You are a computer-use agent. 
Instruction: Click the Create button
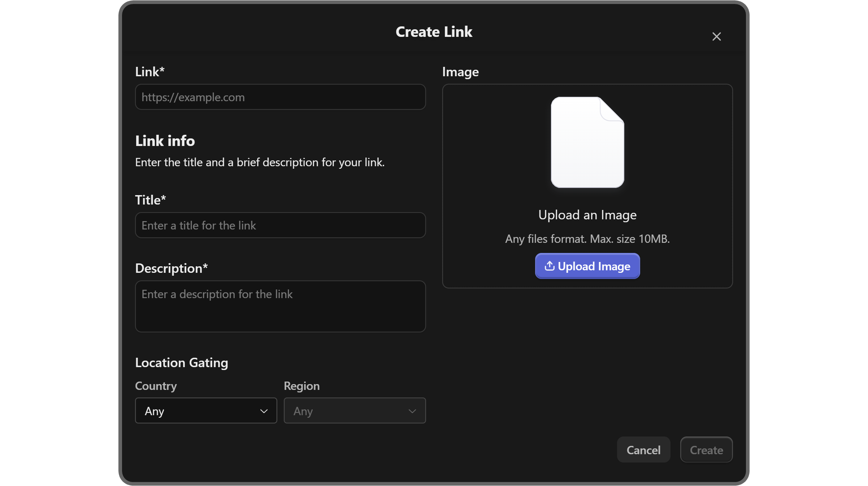pyautogui.click(x=706, y=450)
